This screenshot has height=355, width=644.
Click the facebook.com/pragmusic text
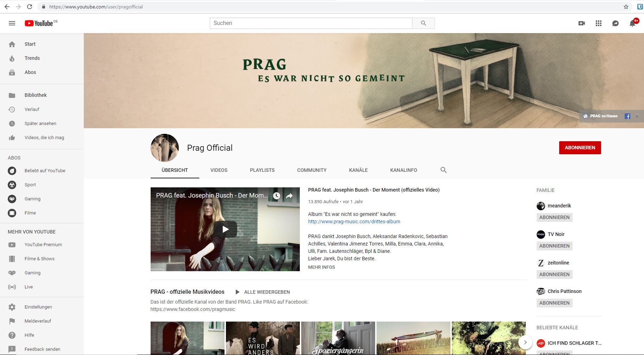tap(193, 309)
